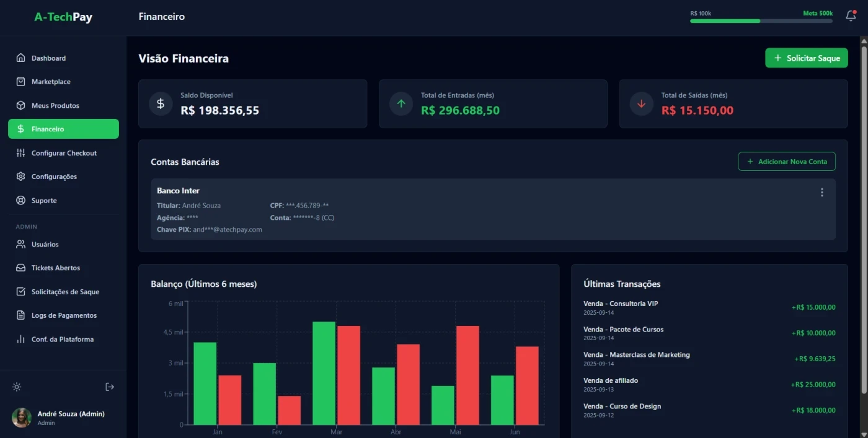Open Banco Inter account options menu
This screenshot has width=868, height=438.
coord(822,193)
